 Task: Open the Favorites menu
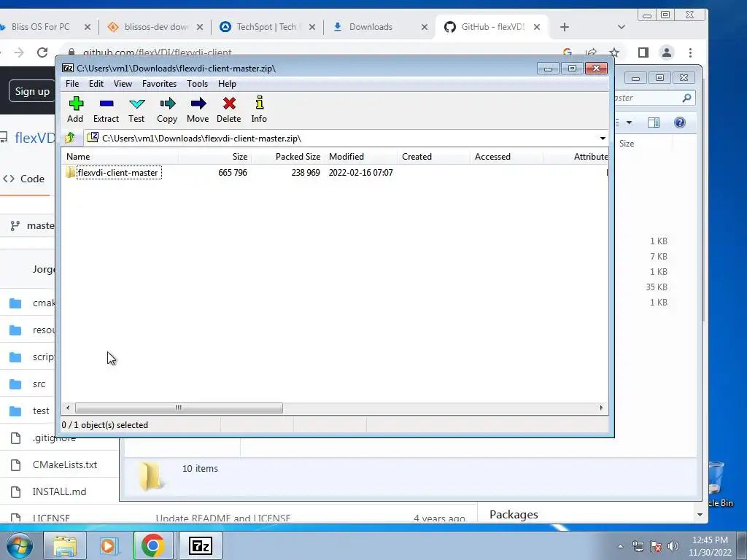click(x=159, y=84)
